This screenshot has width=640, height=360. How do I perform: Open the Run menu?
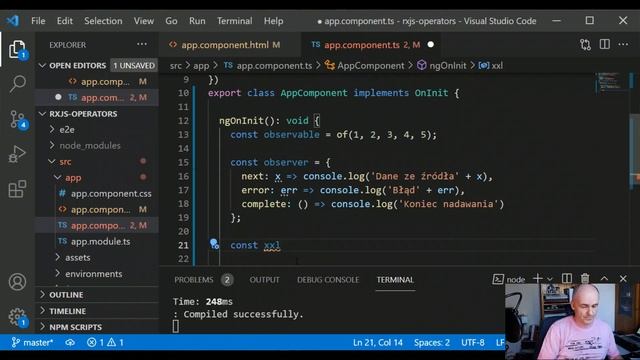point(197,21)
